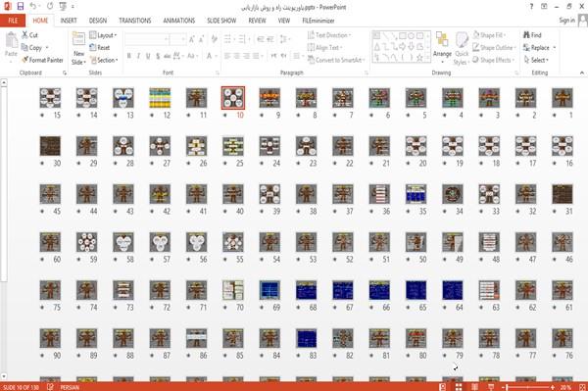
Task: Click the Align Text button
Action: [324, 48]
